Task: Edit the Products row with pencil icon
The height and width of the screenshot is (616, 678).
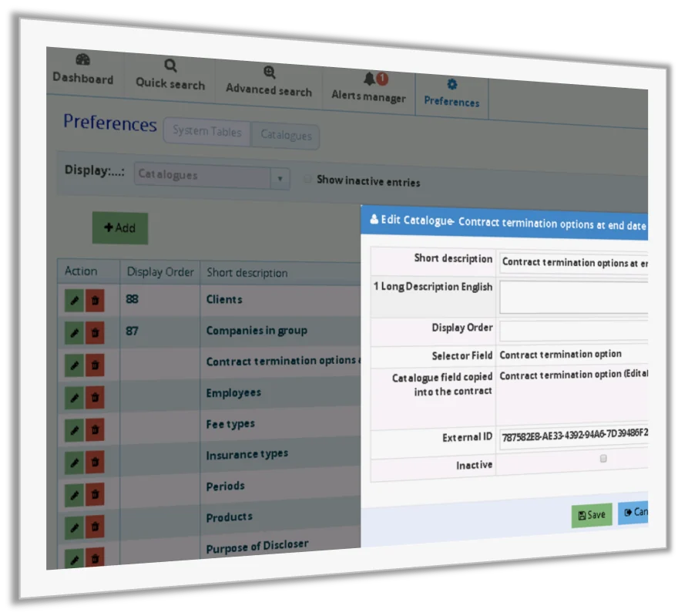Action: pyautogui.click(x=75, y=527)
